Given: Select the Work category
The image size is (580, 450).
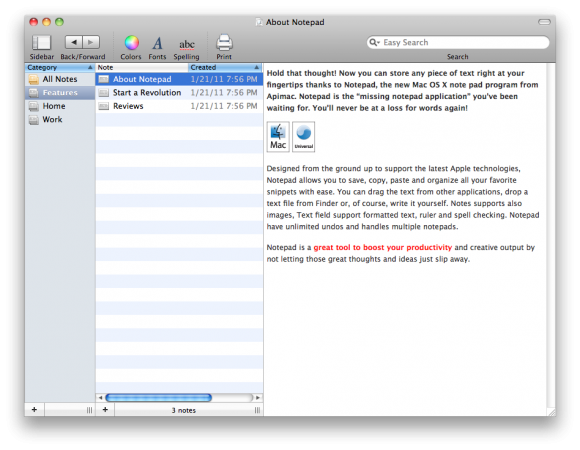Looking at the screenshot, I should click(x=60, y=119).
